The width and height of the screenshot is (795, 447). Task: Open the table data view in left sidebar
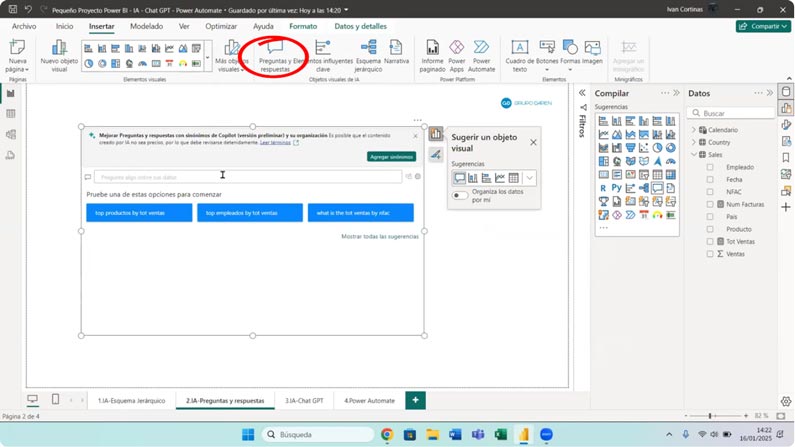tap(11, 114)
